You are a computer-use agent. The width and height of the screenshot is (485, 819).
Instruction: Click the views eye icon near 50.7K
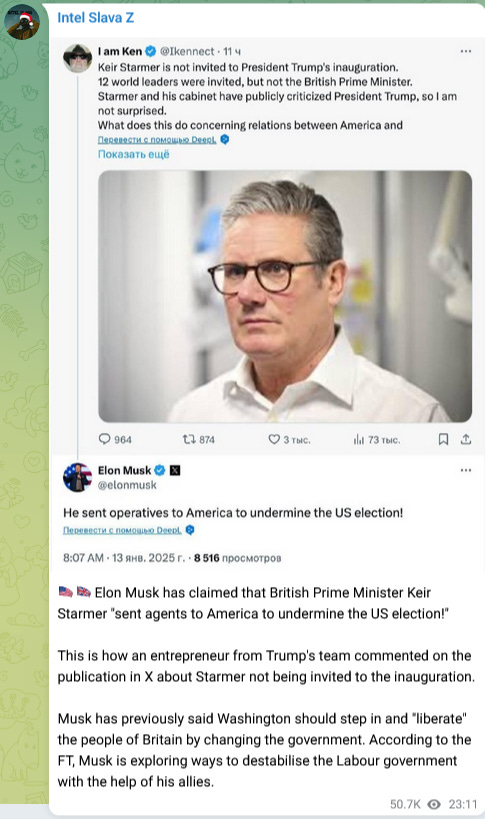[x=434, y=804]
